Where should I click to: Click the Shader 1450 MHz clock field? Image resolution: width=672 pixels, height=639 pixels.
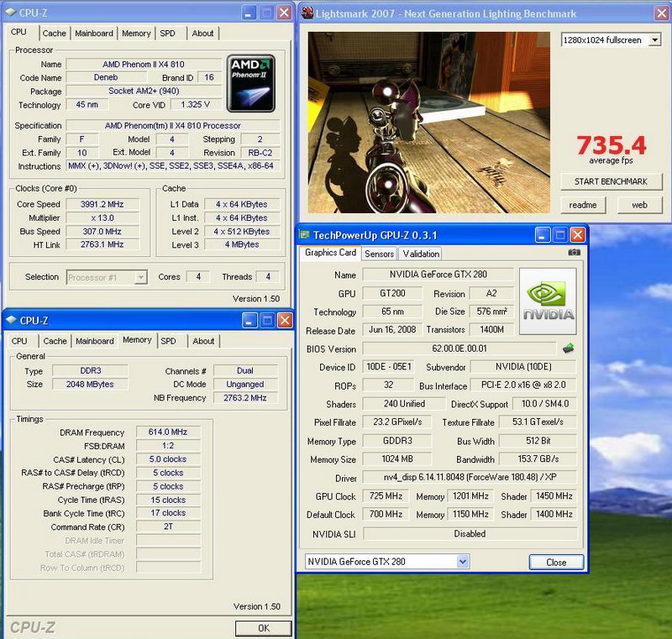554,496
